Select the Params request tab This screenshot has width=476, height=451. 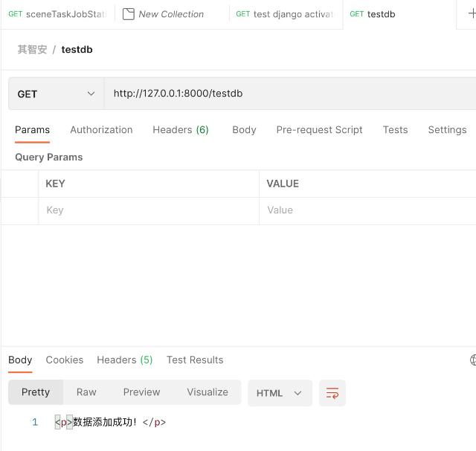pyautogui.click(x=32, y=130)
